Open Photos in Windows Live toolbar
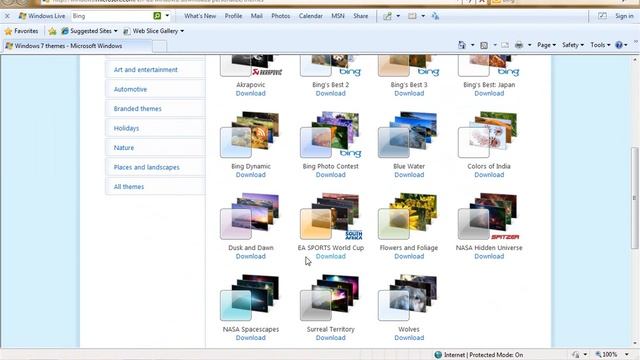This screenshot has height=360, width=640. (281, 16)
